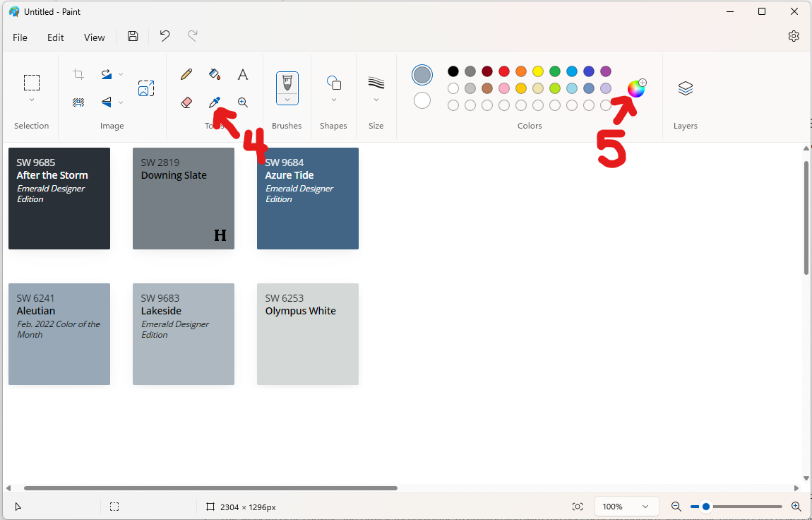812x520 pixels.
Task: Click the Save icon
Action: click(133, 37)
